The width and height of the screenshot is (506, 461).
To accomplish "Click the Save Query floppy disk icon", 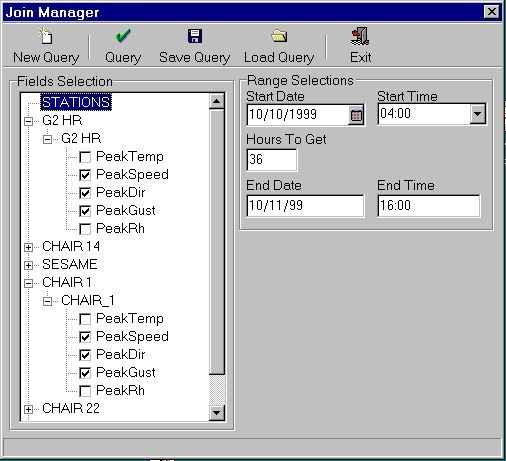I will coord(195,36).
